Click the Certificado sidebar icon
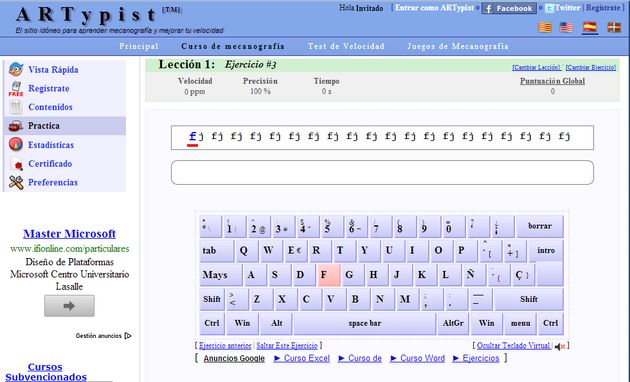This screenshot has height=382, width=630. (16, 163)
